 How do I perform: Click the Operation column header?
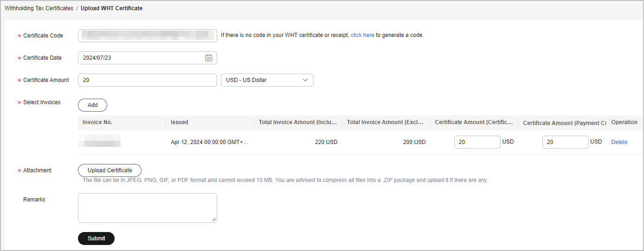tap(624, 122)
